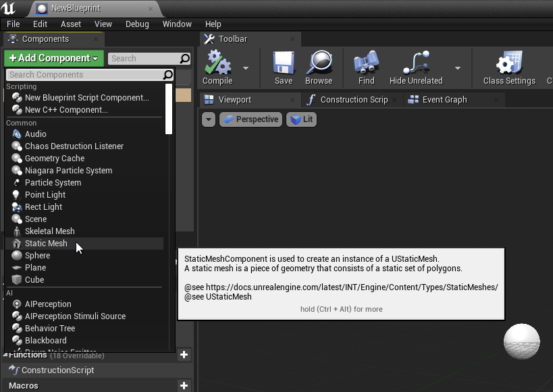
Task: Add a Particle System component
Action: pos(84,183)
